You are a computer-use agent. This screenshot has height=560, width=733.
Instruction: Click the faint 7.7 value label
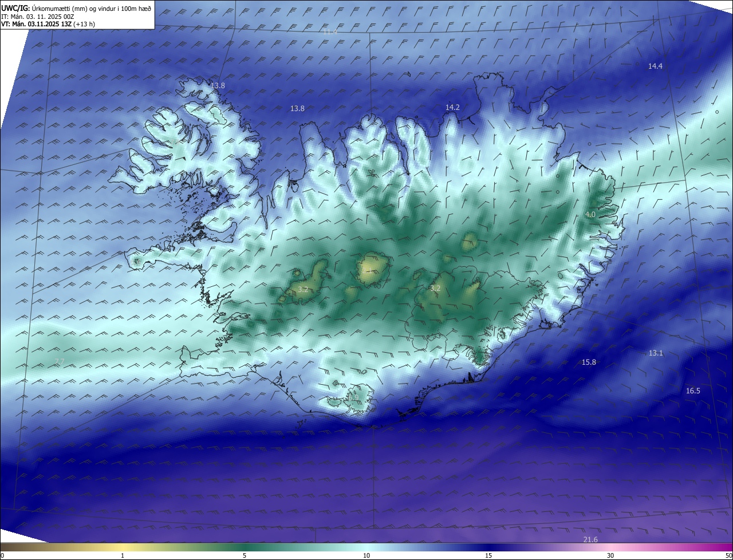click(60, 361)
